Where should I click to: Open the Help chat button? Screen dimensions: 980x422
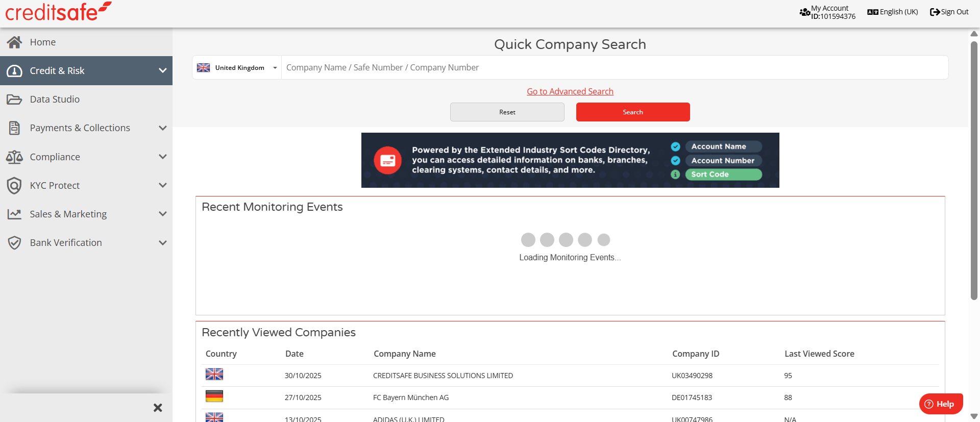(x=941, y=404)
